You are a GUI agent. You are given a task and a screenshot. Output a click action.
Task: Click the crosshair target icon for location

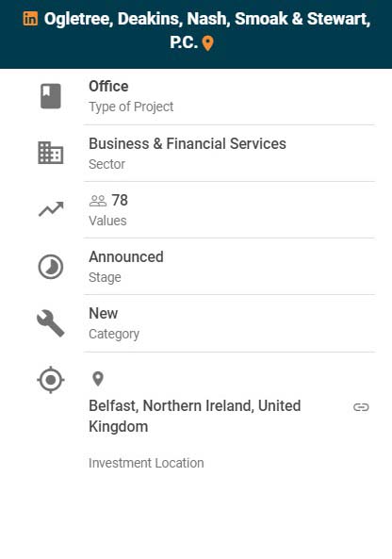tap(51, 380)
